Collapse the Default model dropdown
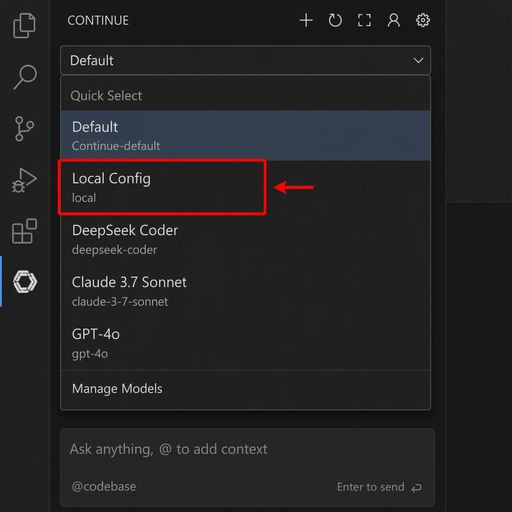 (245, 60)
